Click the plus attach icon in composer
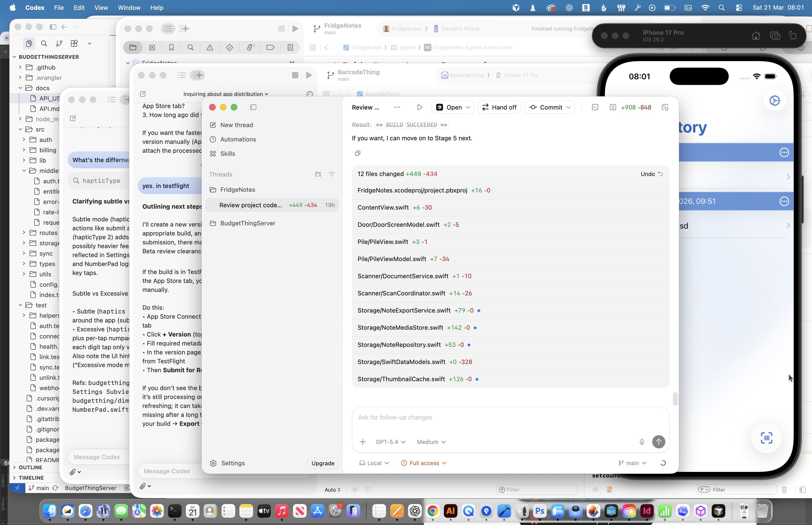 [x=363, y=442]
